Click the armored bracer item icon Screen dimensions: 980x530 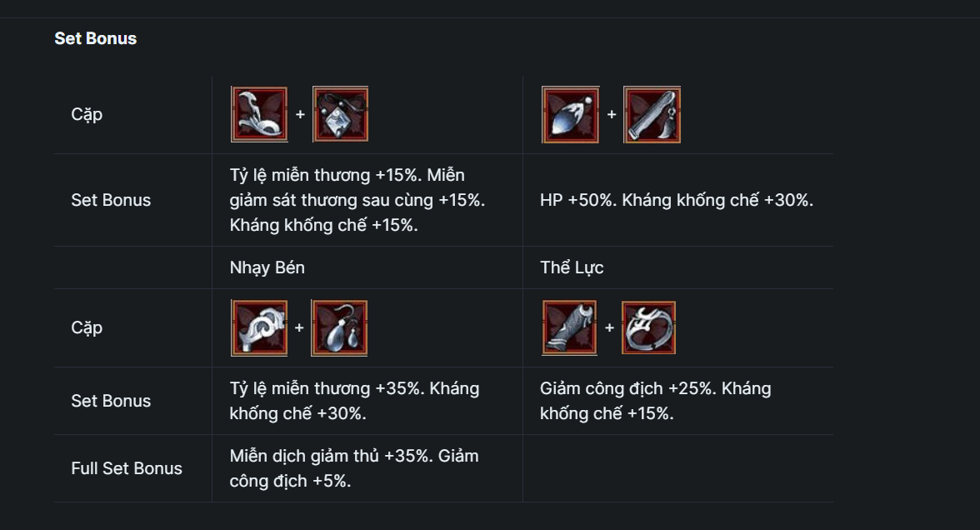pyautogui.click(x=569, y=327)
